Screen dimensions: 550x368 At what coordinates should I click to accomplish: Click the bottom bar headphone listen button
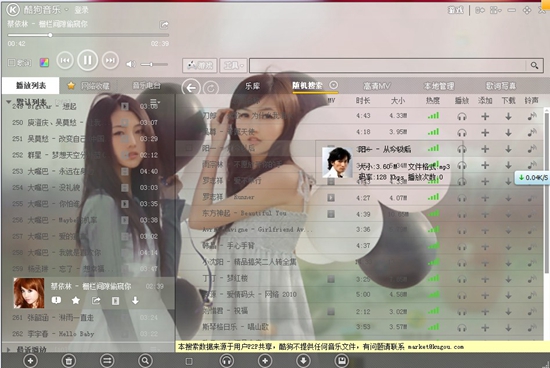coord(227,360)
